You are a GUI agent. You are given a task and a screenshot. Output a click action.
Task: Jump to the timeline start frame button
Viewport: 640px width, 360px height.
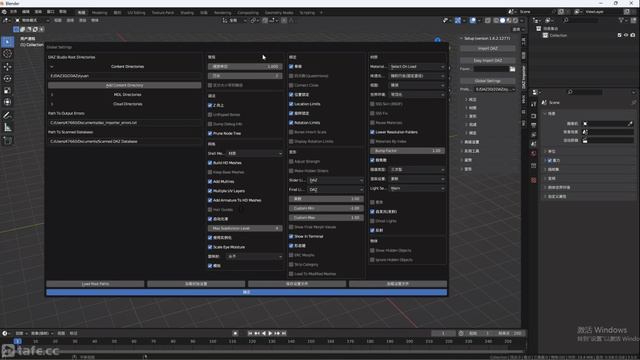coord(250,333)
